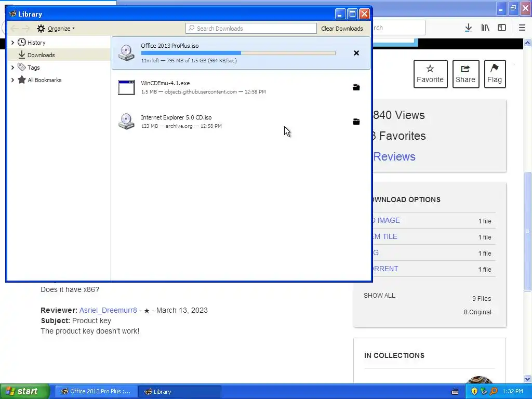Click the Flag button on the page

495,74
